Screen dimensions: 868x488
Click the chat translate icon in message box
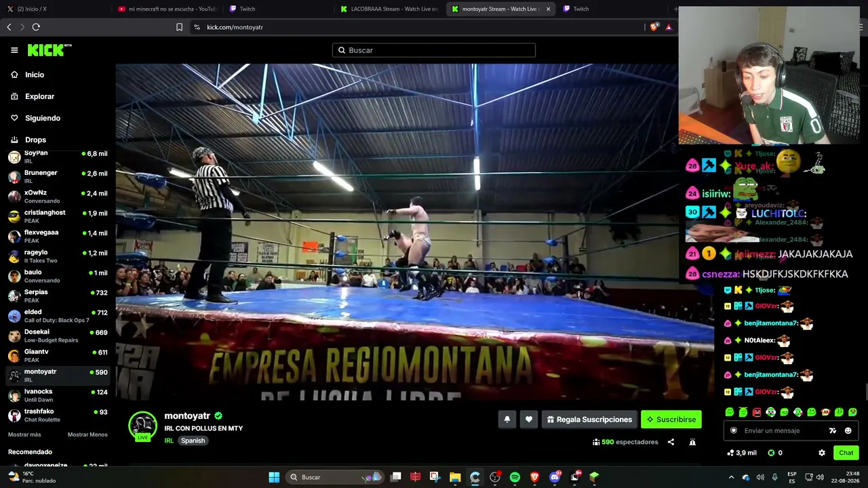[833, 430]
